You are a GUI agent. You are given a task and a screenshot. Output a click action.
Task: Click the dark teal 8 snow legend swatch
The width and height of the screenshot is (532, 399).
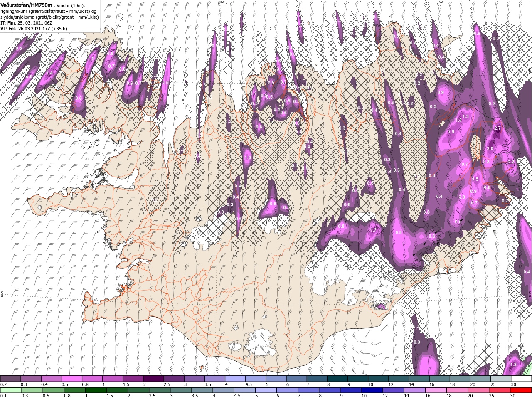(337, 379)
